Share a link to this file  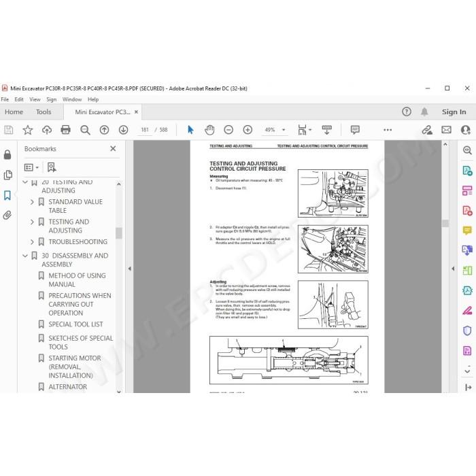(427, 130)
